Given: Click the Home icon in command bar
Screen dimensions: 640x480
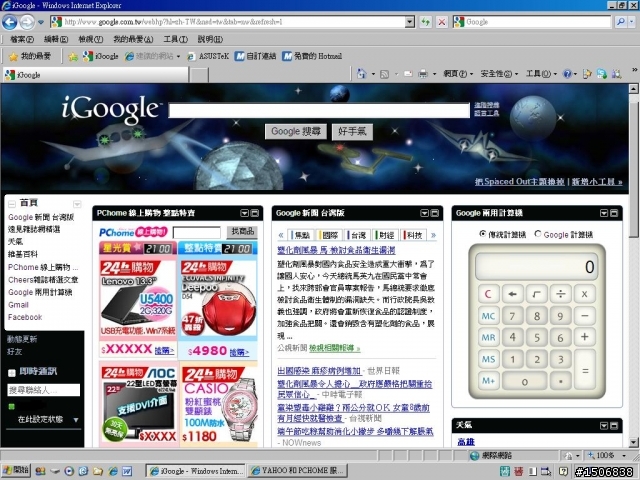Looking at the screenshot, I should [362, 74].
